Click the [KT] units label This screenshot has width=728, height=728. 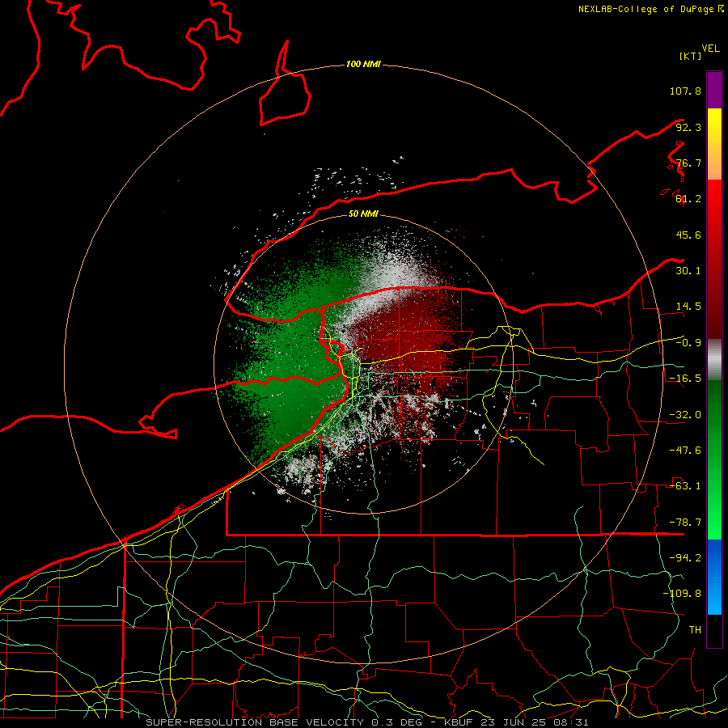(691, 56)
